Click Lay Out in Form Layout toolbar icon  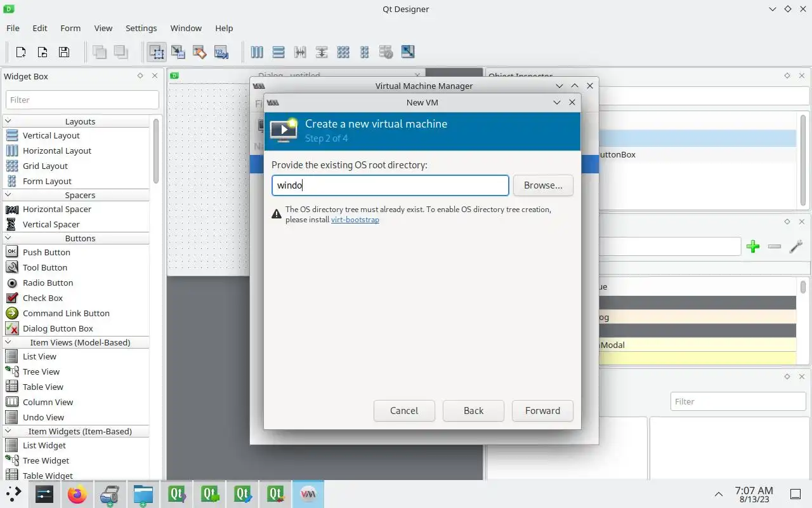365,52
